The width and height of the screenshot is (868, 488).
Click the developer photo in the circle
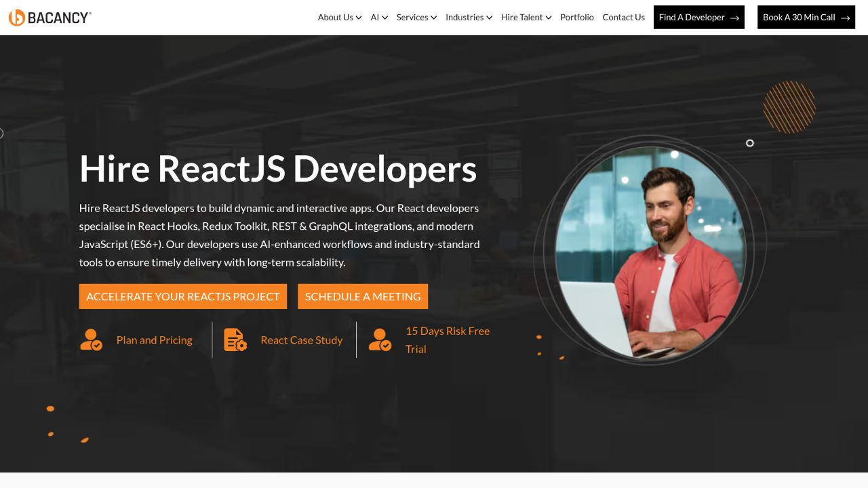(x=650, y=251)
